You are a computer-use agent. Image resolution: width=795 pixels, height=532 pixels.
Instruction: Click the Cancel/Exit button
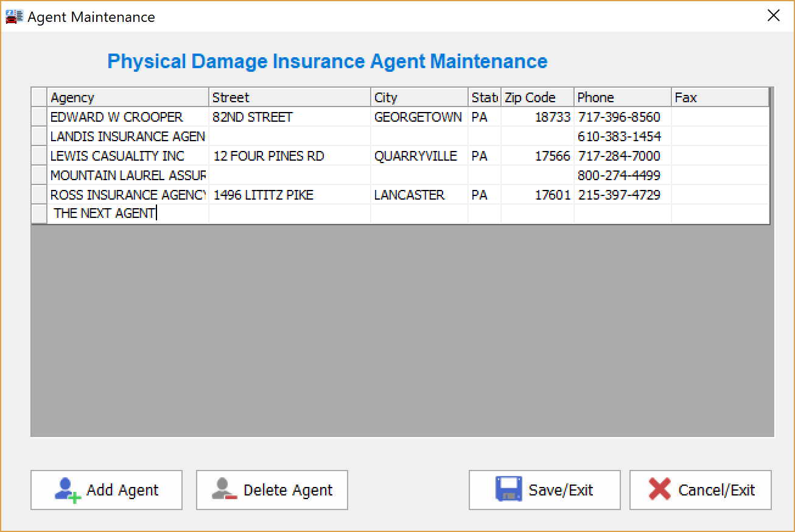click(700, 490)
